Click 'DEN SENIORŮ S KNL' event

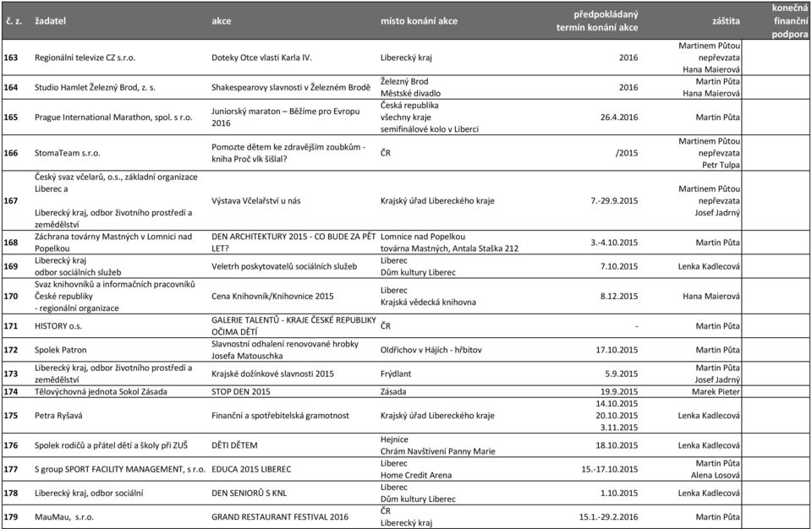tap(249, 494)
